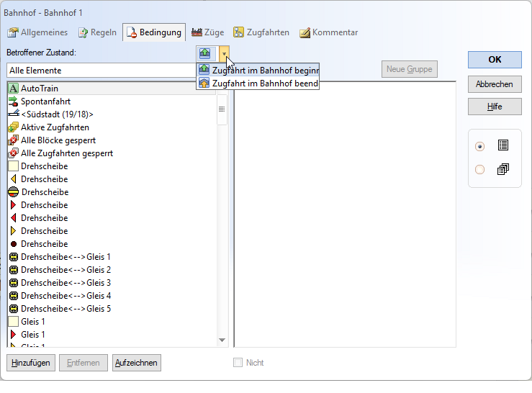
Task: Click the Betroffener Zustand state icon button
Action: (206, 53)
